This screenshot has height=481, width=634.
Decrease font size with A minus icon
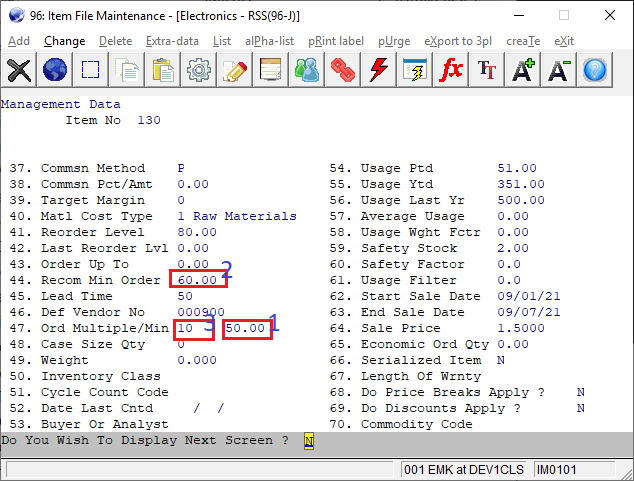(x=559, y=70)
